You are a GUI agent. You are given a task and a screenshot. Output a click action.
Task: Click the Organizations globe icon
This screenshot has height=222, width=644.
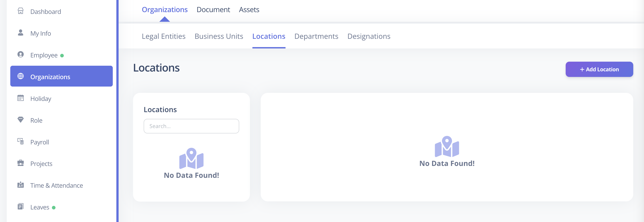[x=21, y=76]
